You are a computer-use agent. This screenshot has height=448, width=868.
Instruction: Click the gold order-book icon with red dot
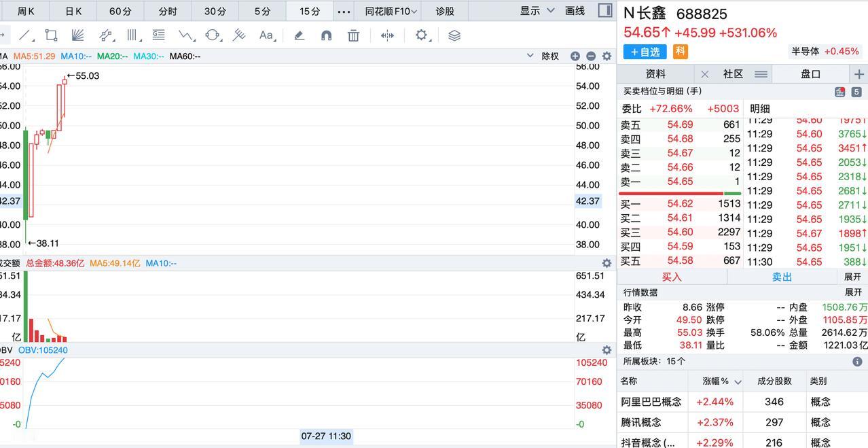(x=840, y=92)
